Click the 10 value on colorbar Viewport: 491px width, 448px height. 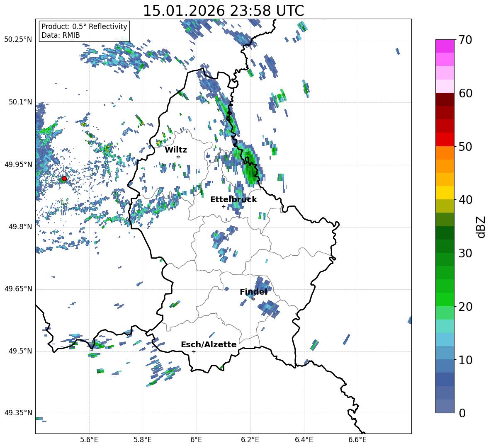465,360
